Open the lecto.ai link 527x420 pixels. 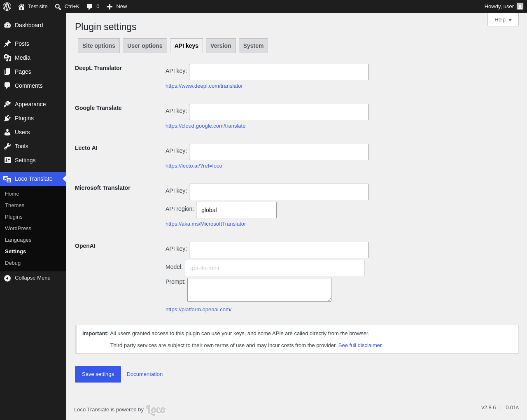pyautogui.click(x=194, y=166)
